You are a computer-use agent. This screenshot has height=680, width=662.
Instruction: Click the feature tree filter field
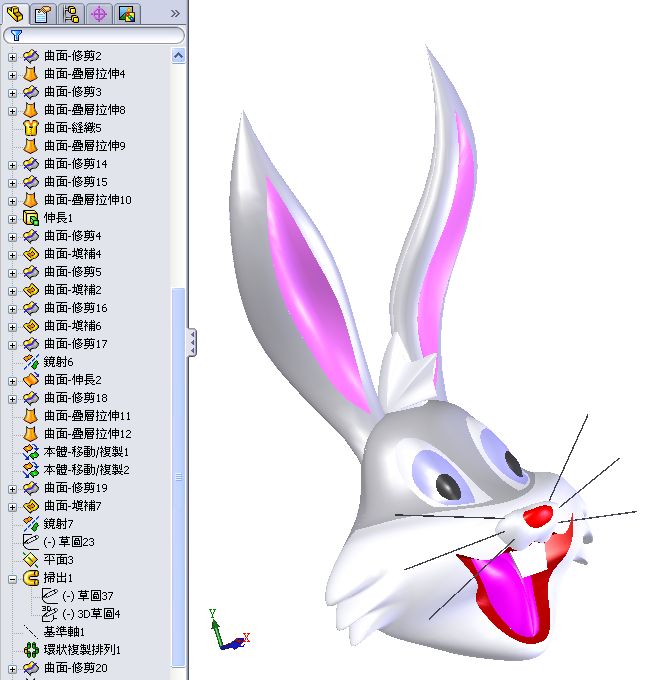[94, 35]
